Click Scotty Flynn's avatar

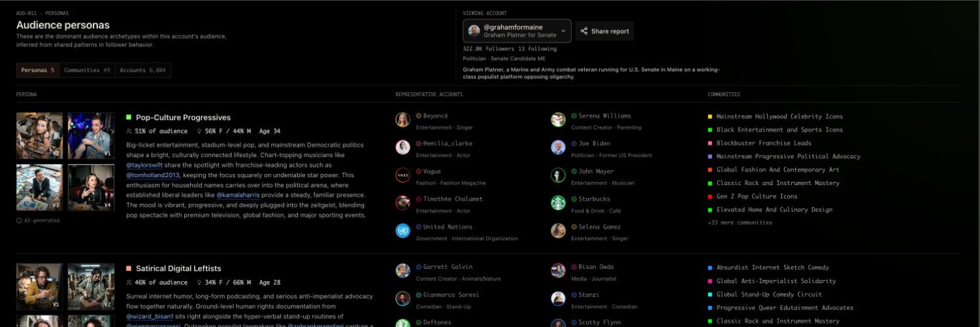click(x=558, y=323)
